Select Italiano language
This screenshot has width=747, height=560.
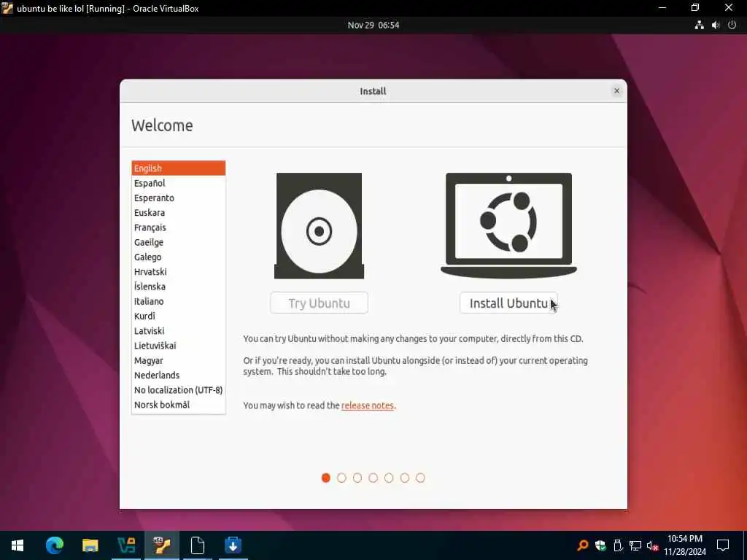click(x=179, y=301)
